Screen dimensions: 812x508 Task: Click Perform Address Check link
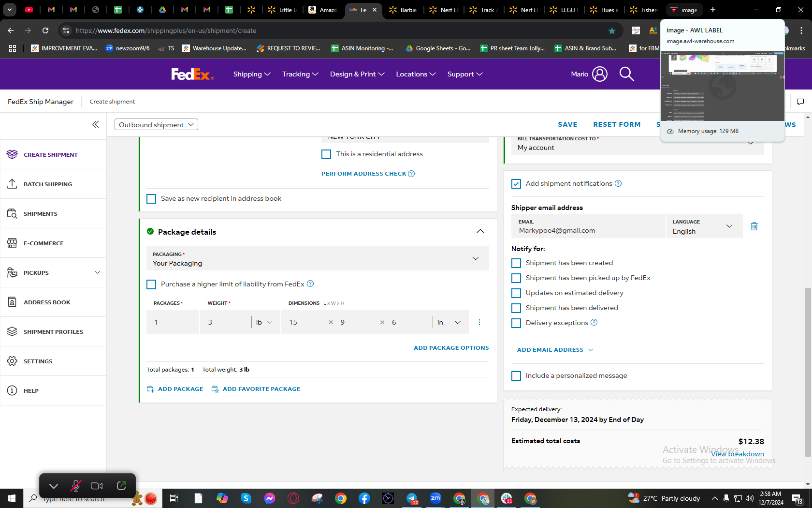pyautogui.click(x=364, y=174)
